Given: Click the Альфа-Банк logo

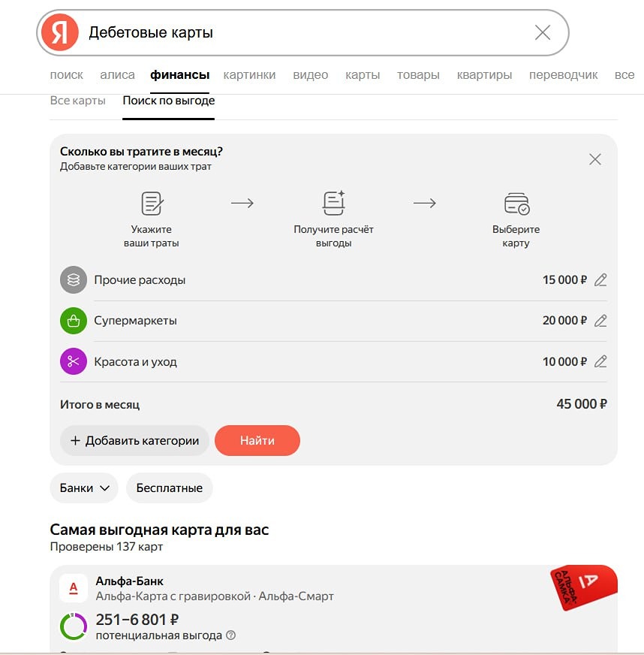Looking at the screenshot, I should 73,588.
